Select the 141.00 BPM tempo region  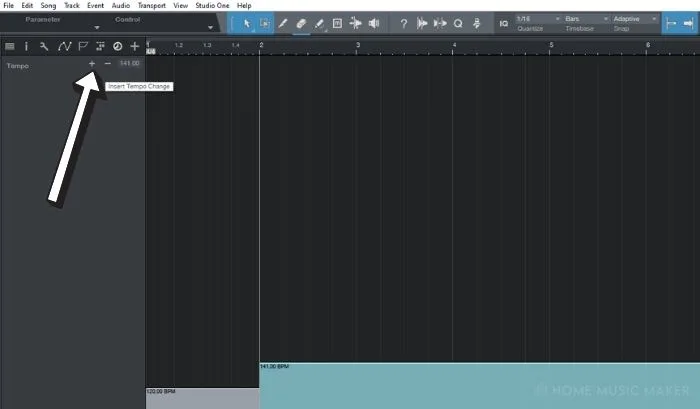[x=479, y=386]
